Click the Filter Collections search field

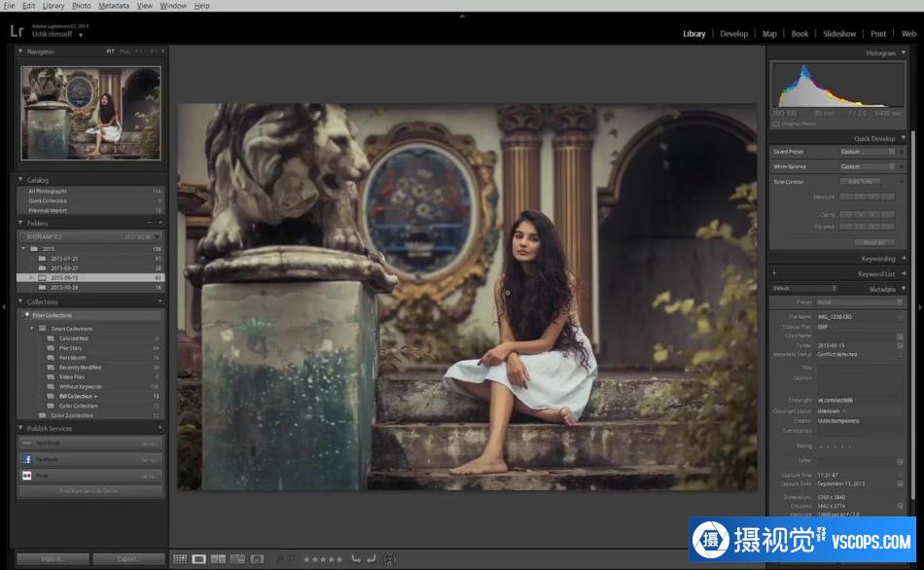[x=90, y=315]
